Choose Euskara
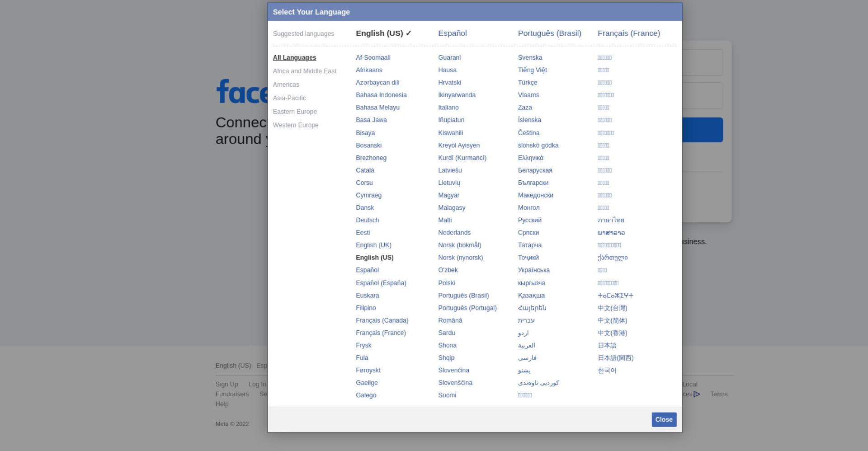 coord(367,295)
